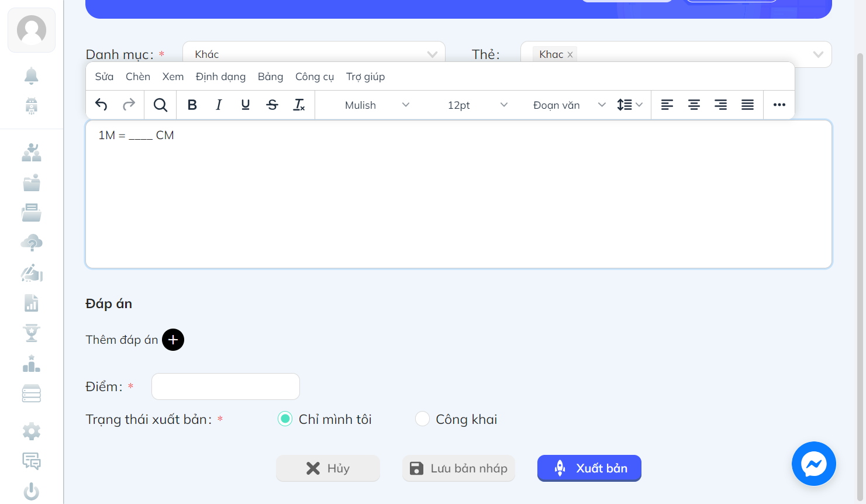Open the 'Sửa' editor menu
Image resolution: width=866 pixels, height=504 pixels.
pyautogui.click(x=104, y=77)
